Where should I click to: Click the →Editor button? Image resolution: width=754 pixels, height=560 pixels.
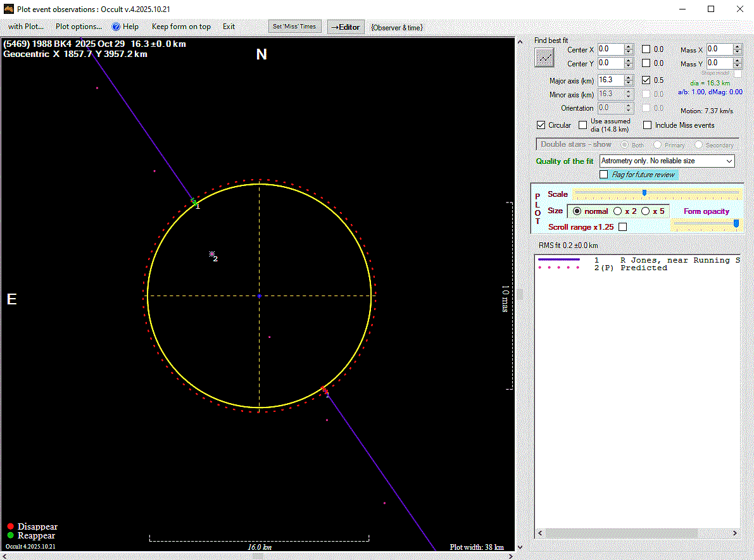point(346,27)
